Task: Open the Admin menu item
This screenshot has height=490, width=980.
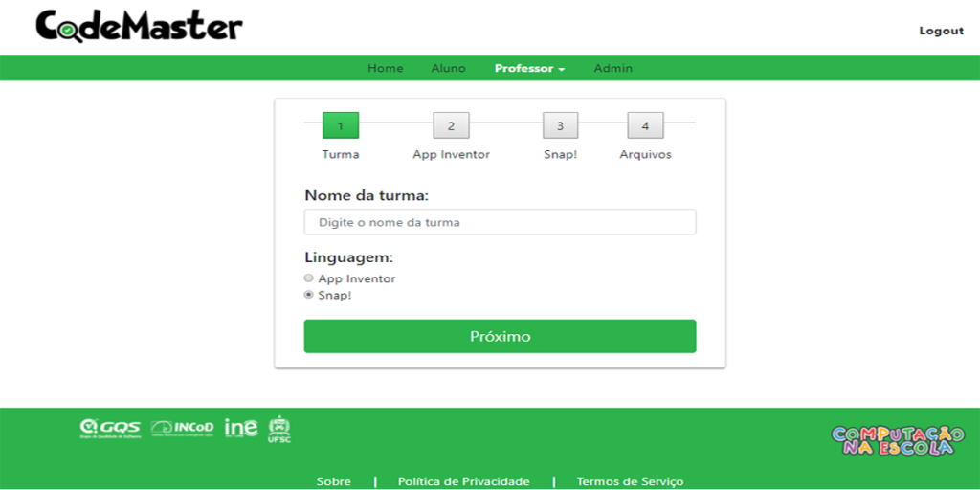Action: 613,68
